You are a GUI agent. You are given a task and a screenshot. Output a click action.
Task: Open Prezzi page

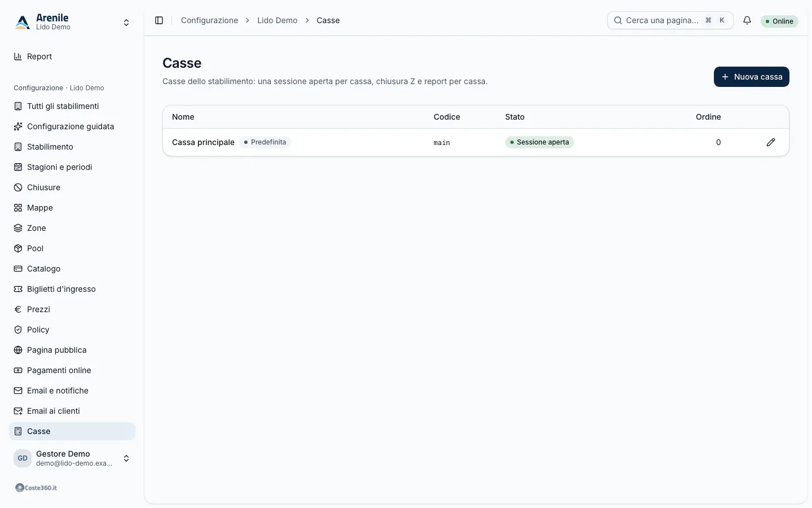point(72,309)
